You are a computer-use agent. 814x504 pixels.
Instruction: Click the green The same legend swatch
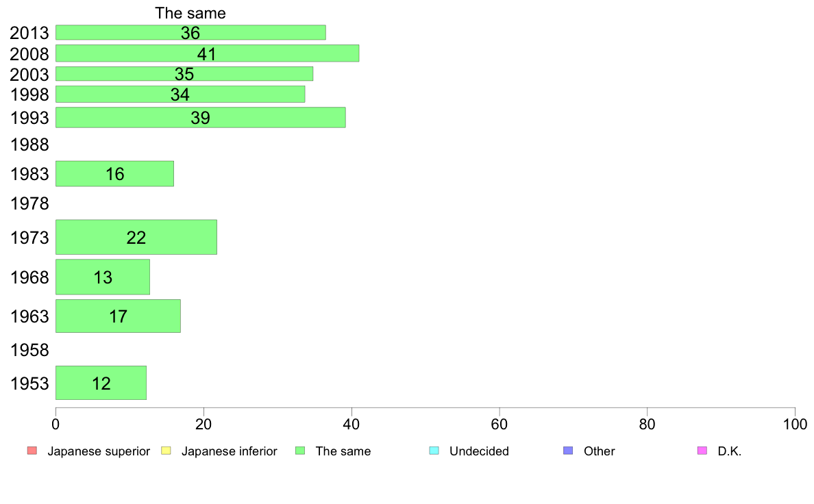click(300, 451)
